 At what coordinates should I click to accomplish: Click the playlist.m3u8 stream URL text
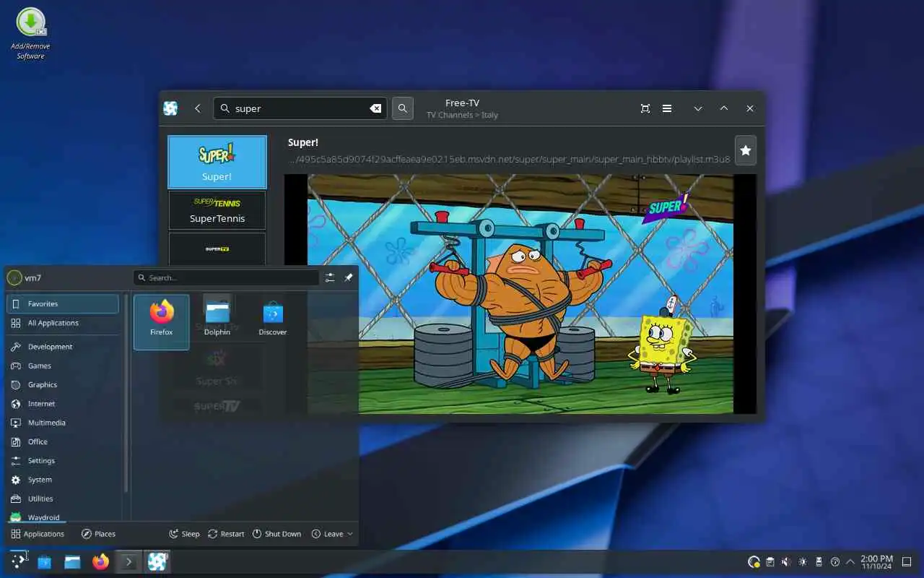pos(509,159)
